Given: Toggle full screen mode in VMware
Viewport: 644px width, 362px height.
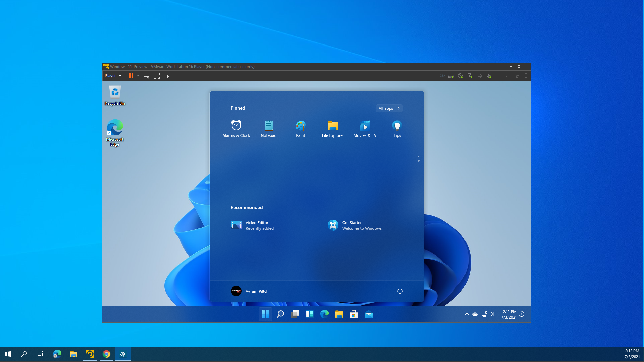Looking at the screenshot, I should 157,76.
